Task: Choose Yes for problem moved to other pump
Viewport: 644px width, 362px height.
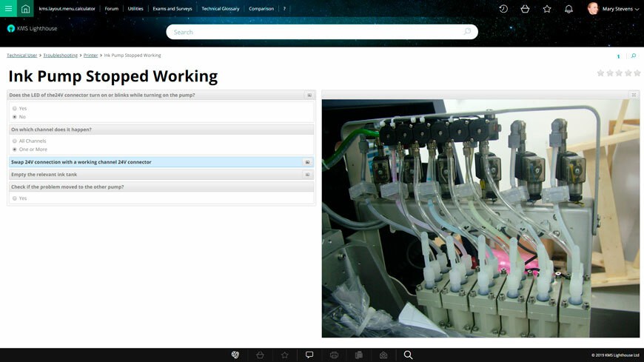Action: coord(15,198)
